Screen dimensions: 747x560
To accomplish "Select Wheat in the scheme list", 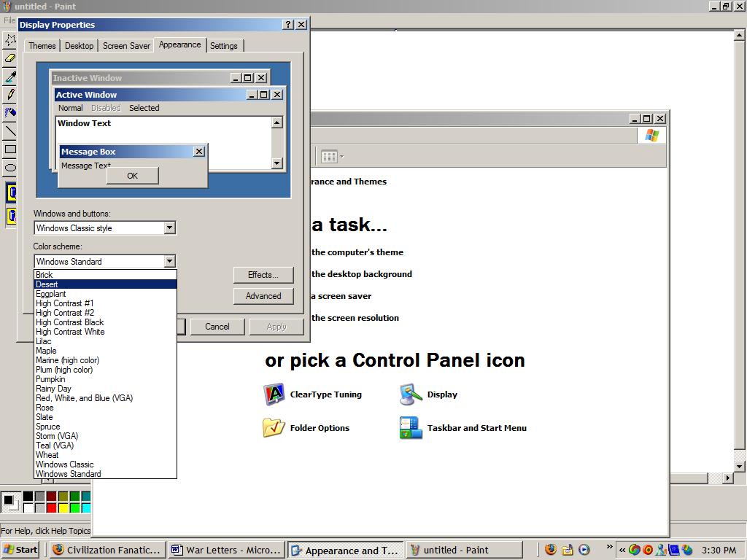I will (105, 455).
